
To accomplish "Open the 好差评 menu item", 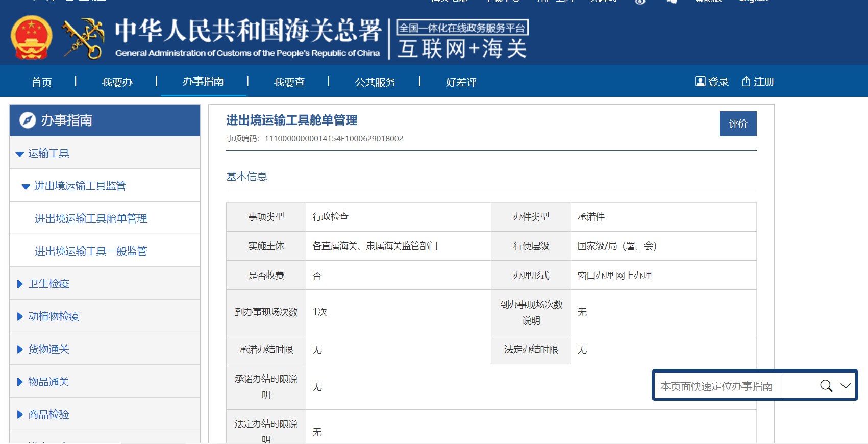I will (x=461, y=82).
